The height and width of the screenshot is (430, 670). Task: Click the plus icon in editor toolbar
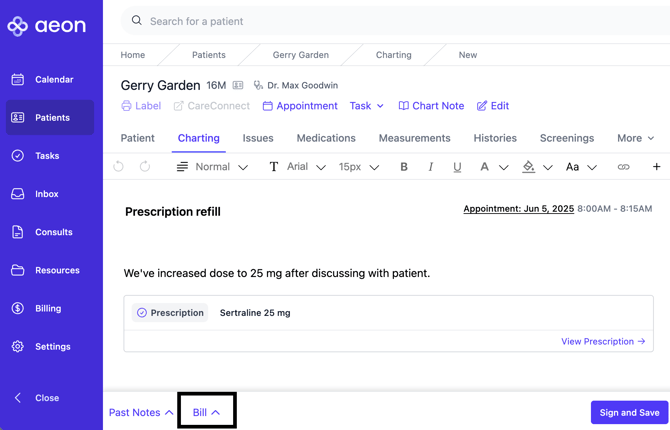(656, 167)
